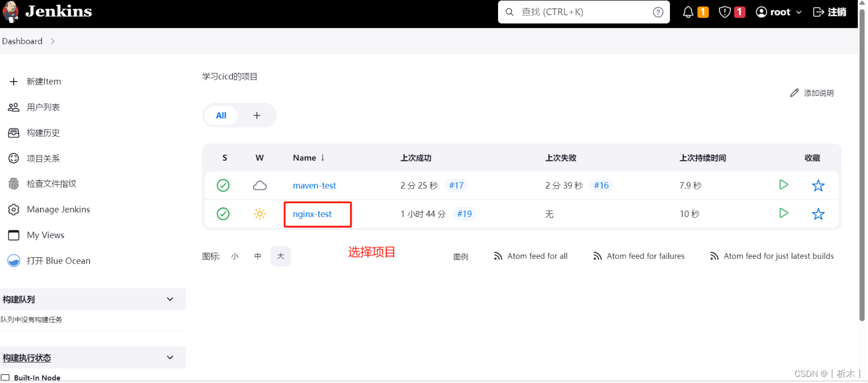The height and width of the screenshot is (383, 868).
Task: Favorite maven-test with the star
Action: 818,185
